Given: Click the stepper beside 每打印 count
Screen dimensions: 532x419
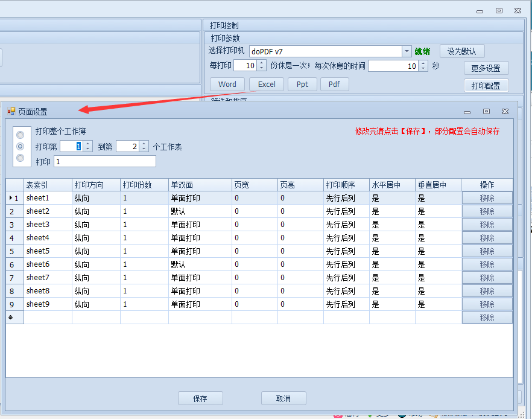Looking at the screenshot, I should click(261, 66).
